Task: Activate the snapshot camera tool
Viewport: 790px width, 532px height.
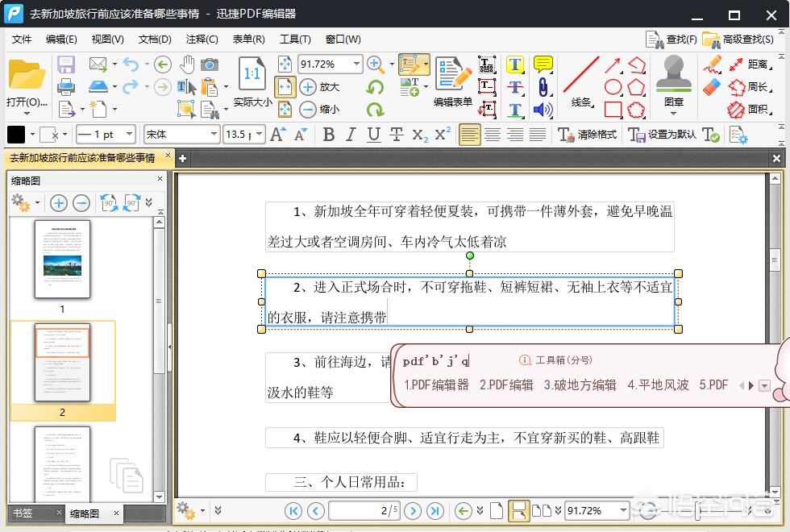Action: 210,64
